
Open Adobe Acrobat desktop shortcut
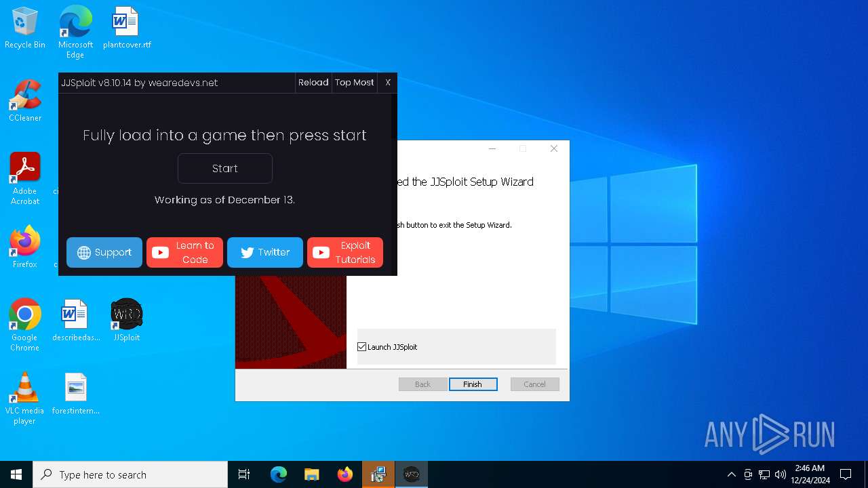[25, 179]
